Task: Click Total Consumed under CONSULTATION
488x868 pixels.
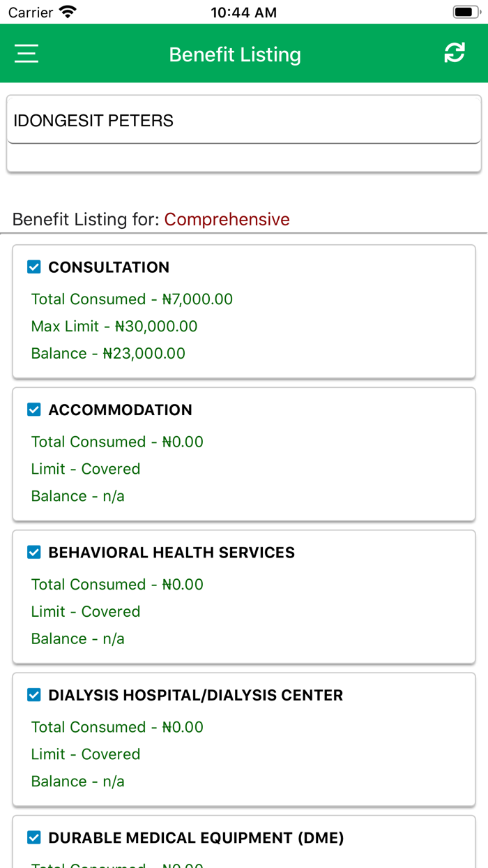Action: click(131, 299)
